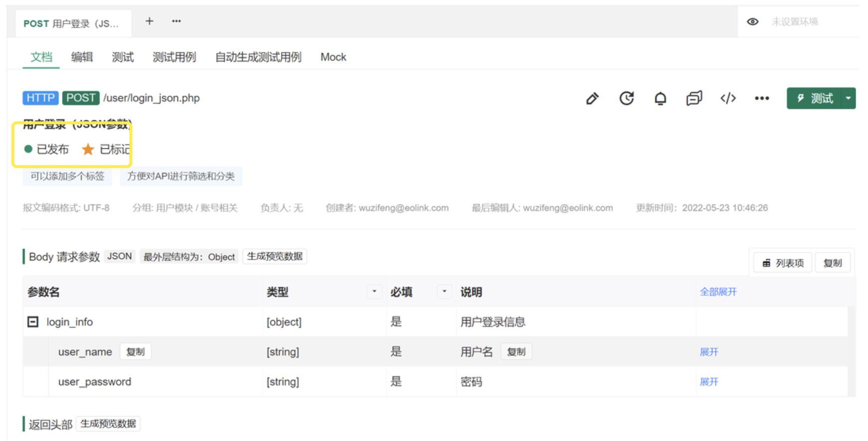
Task: Open the code snippet icon
Action: coord(728,99)
